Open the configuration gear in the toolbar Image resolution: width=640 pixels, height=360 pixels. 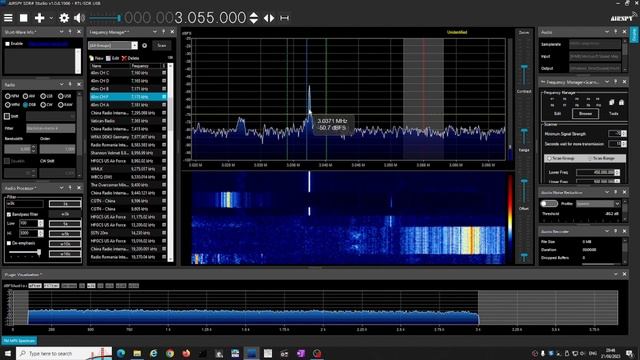click(x=64, y=18)
